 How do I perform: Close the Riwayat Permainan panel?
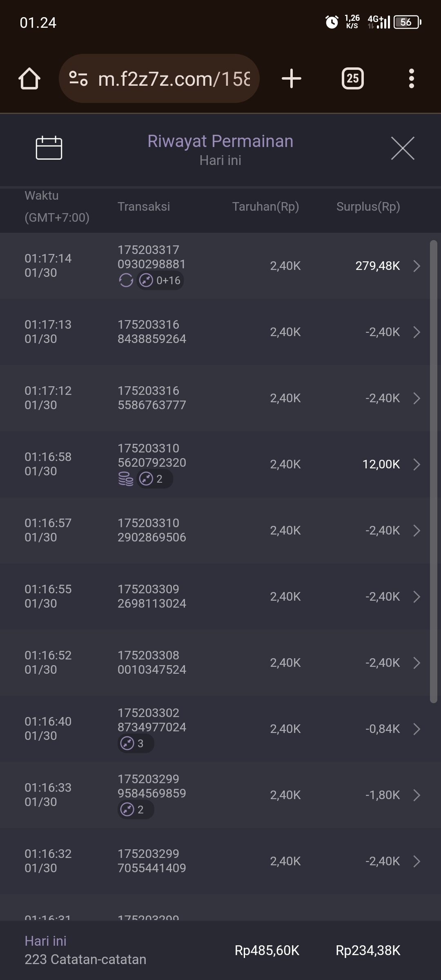click(403, 148)
